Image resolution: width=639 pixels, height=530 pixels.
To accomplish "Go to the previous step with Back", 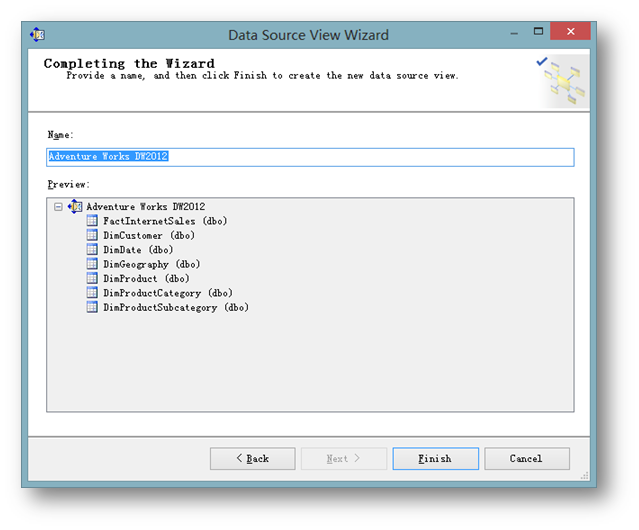I will (252, 459).
